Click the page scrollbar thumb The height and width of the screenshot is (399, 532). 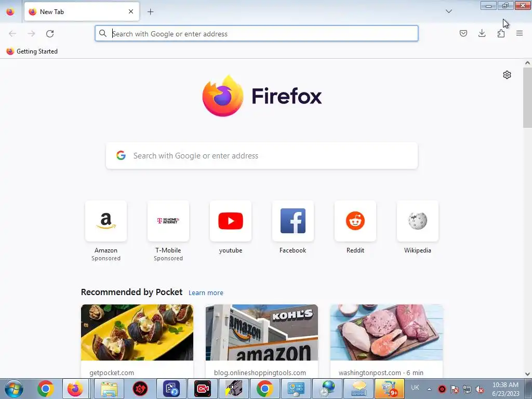point(527,98)
